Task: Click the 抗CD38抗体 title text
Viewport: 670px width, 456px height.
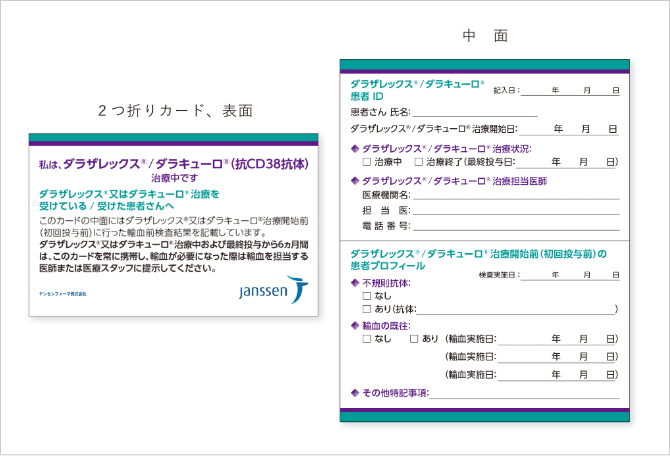Action: (270, 164)
